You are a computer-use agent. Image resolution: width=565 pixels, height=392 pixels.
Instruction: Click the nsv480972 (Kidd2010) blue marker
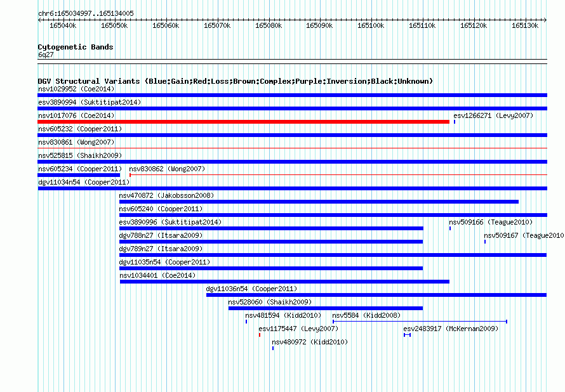tap(273, 348)
